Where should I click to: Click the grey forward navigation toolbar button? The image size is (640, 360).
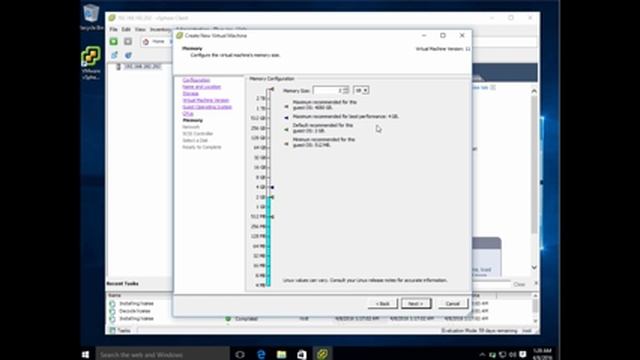pyautogui.click(x=128, y=41)
